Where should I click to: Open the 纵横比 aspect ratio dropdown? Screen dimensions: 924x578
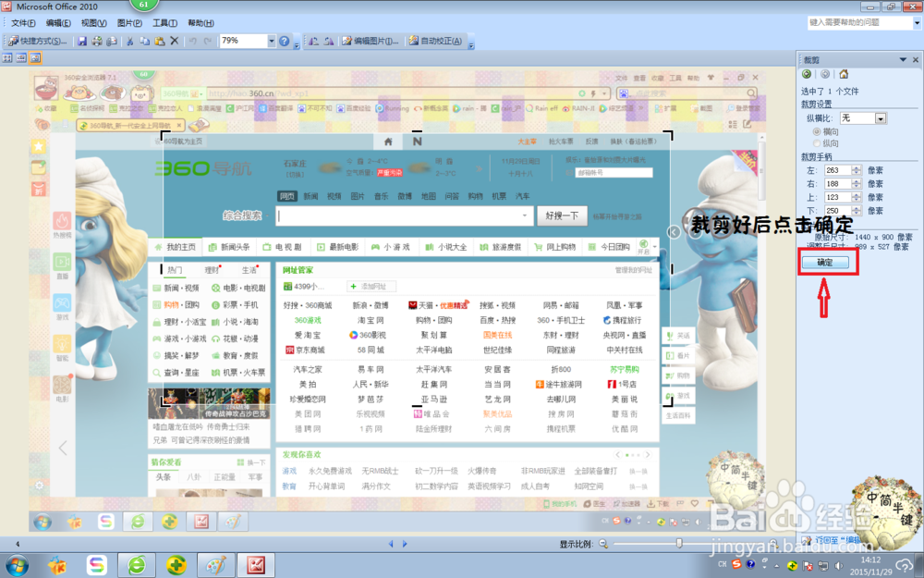[881, 118]
